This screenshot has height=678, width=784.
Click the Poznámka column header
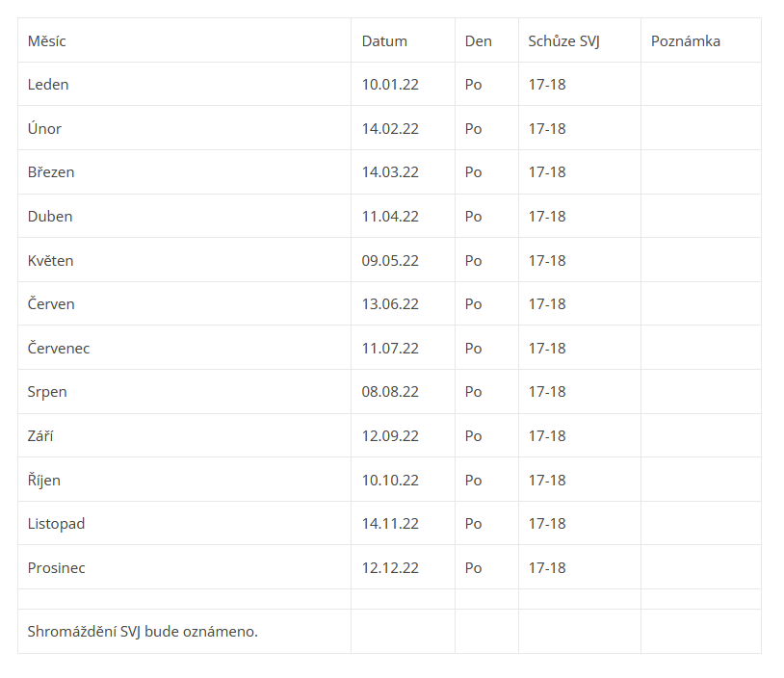pyautogui.click(x=686, y=41)
